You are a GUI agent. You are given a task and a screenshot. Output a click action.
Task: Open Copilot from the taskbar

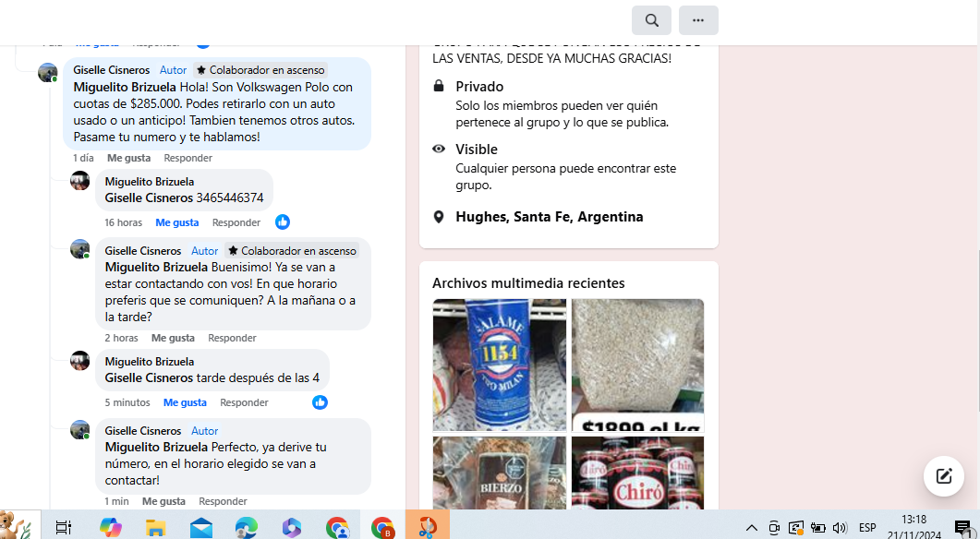pyautogui.click(x=111, y=527)
